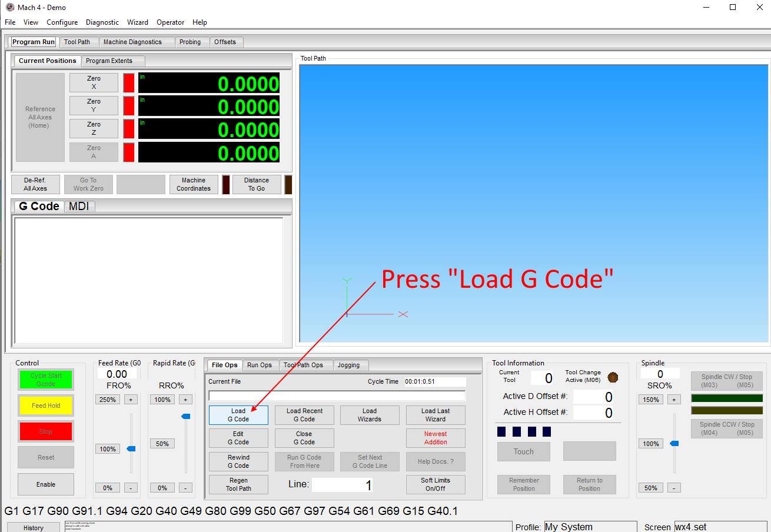Viewport: 771px width, 532px height.
Task: Decrease spindle override with minus button
Action: [x=674, y=488]
